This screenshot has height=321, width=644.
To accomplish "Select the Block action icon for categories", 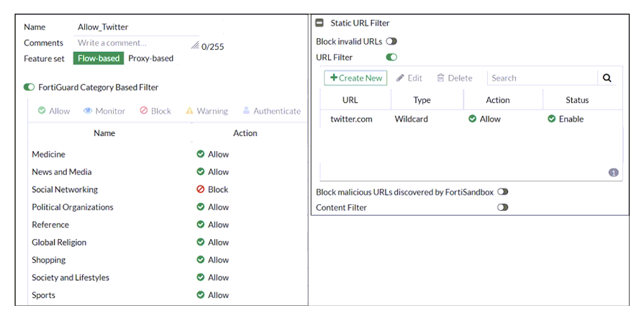I will click(x=144, y=111).
